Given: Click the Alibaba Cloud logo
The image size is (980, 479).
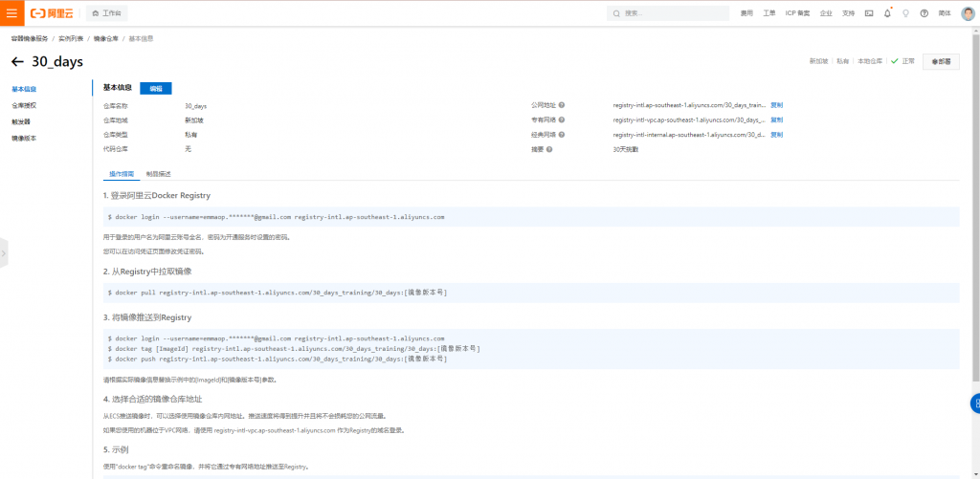Looking at the screenshot, I should point(54,13).
